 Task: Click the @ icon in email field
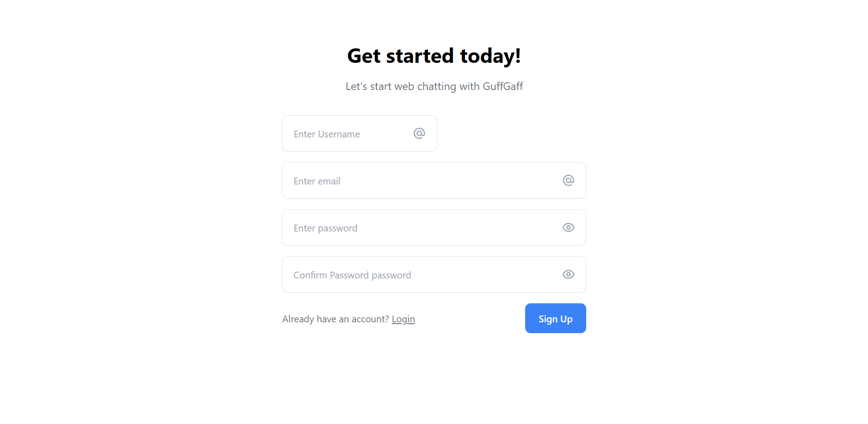(x=569, y=180)
